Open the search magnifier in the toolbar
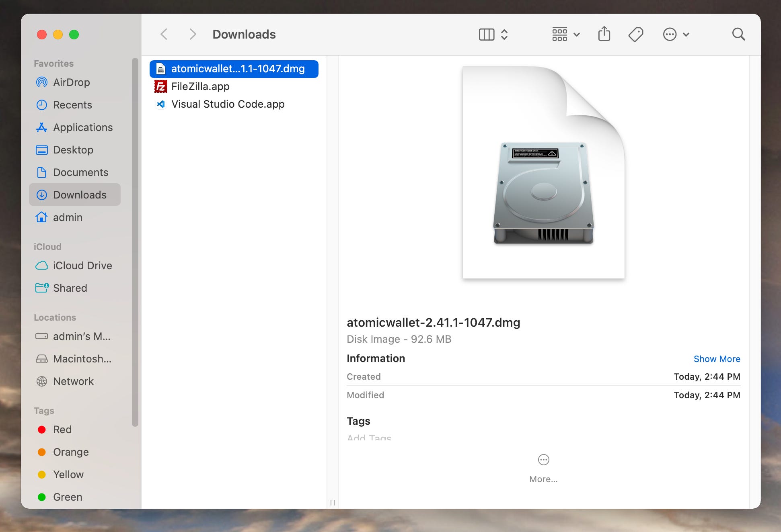 coord(738,34)
